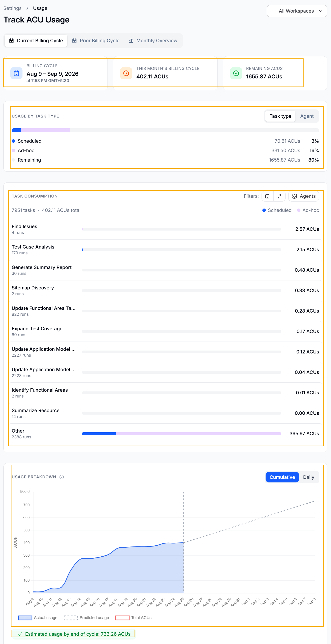The height and width of the screenshot is (644, 331).
Task: Select Generate Summary Report row
Action: (x=165, y=270)
